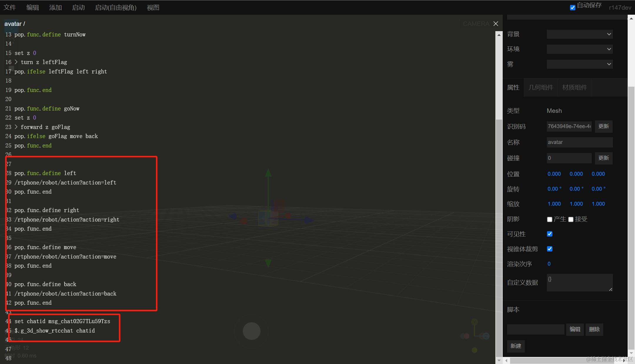Screen dimensions: 635x364
Task: Click the top Y axis on the view gizmo
Action: [474, 322]
